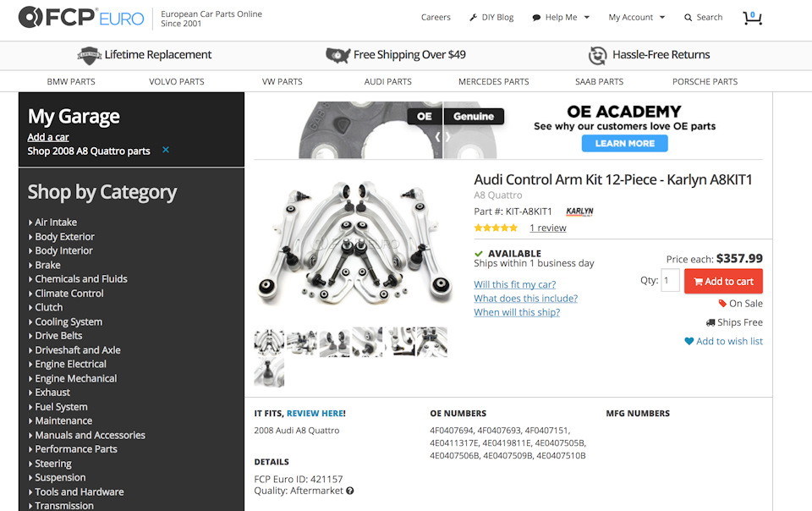Click the Add to cart button

coord(723,281)
